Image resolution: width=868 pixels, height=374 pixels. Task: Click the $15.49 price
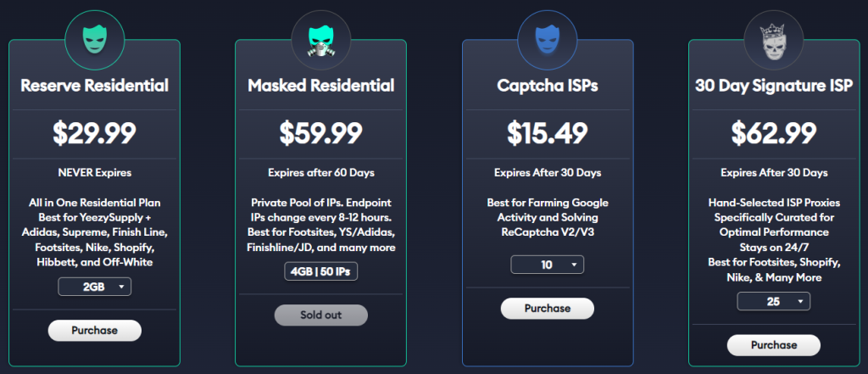547,133
